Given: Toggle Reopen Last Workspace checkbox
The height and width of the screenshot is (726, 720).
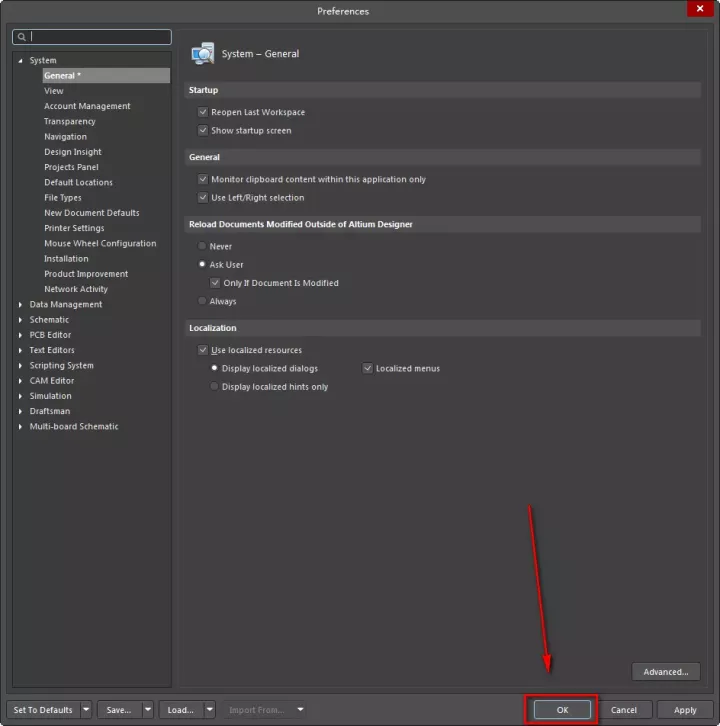Looking at the screenshot, I should click(x=203, y=113).
